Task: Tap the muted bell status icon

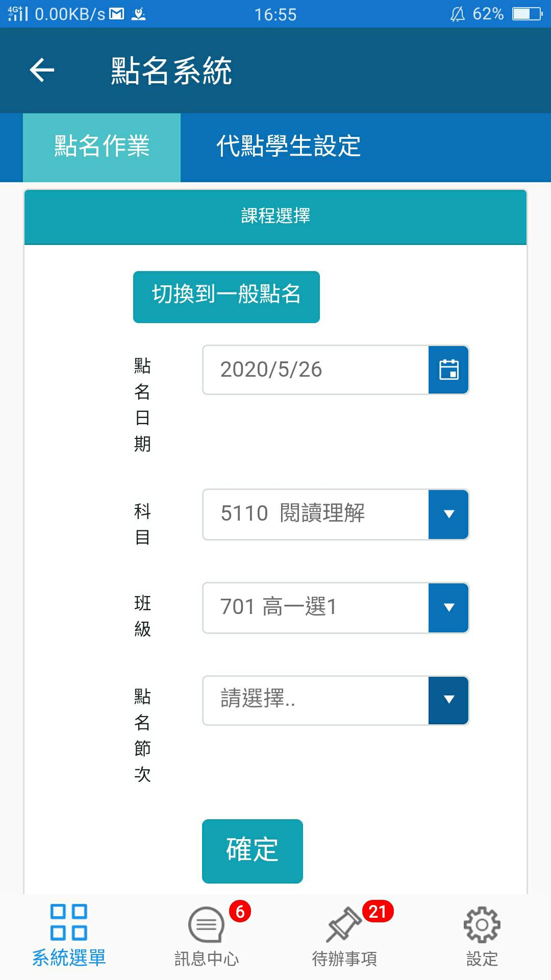Action: click(458, 14)
